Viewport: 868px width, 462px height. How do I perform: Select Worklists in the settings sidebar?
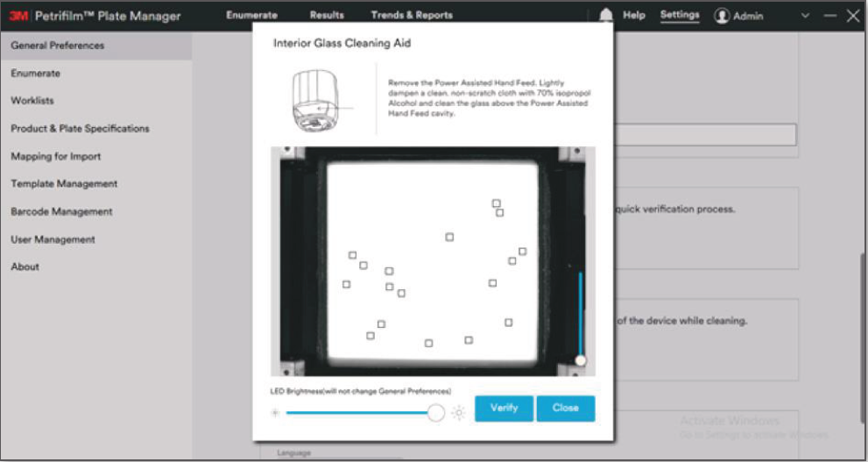coord(32,101)
